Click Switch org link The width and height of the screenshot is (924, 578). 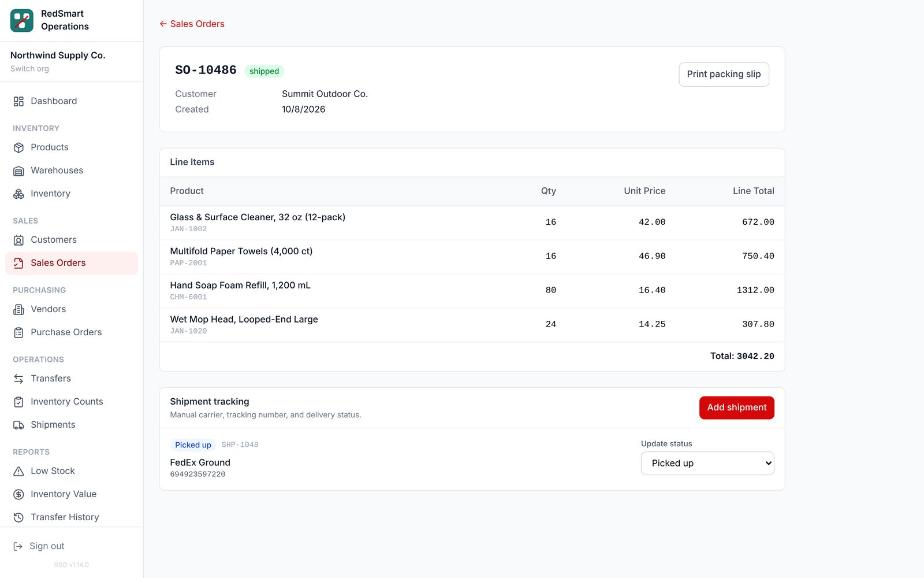29,69
